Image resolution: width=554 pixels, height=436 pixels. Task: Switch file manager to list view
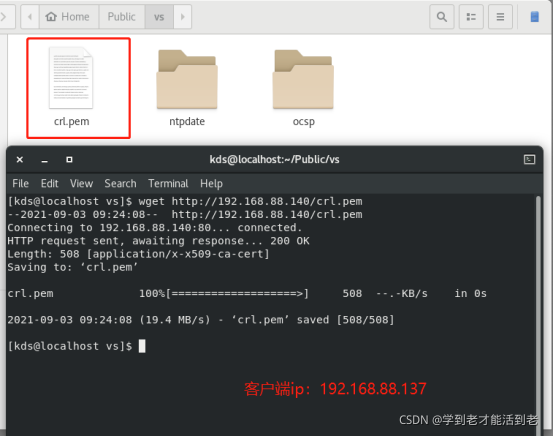(471, 17)
